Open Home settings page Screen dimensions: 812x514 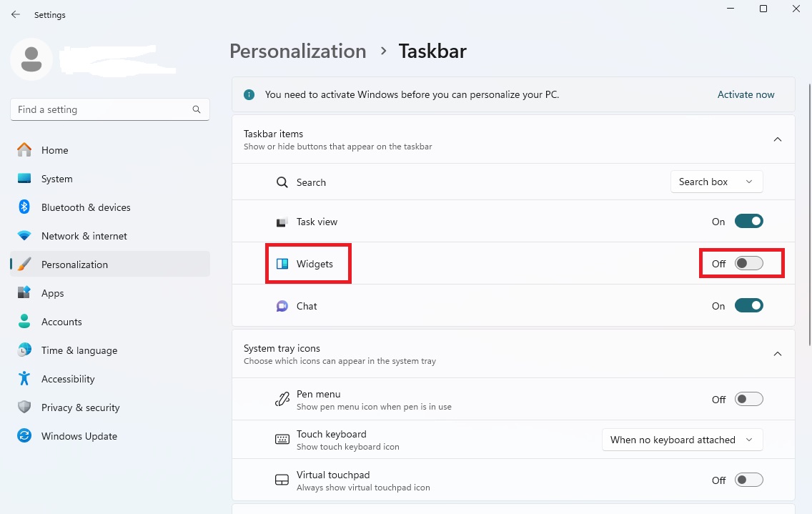110,149
